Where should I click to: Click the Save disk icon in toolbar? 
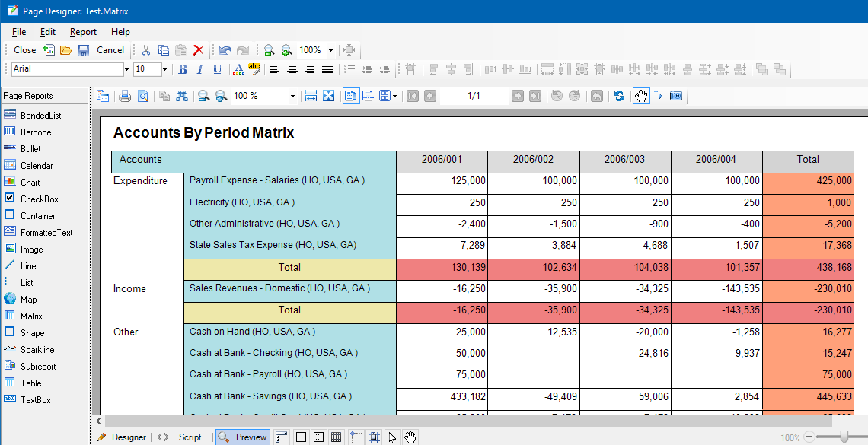tap(83, 50)
